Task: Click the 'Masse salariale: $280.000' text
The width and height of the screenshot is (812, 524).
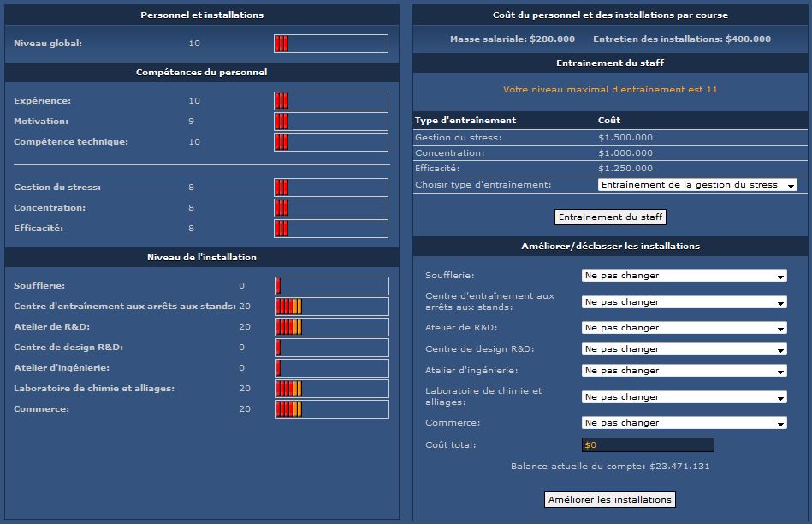Action: [x=513, y=39]
